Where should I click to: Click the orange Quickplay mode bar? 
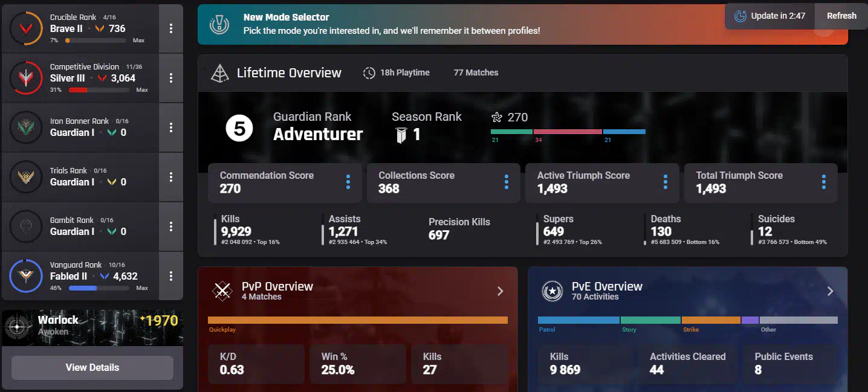click(357, 320)
